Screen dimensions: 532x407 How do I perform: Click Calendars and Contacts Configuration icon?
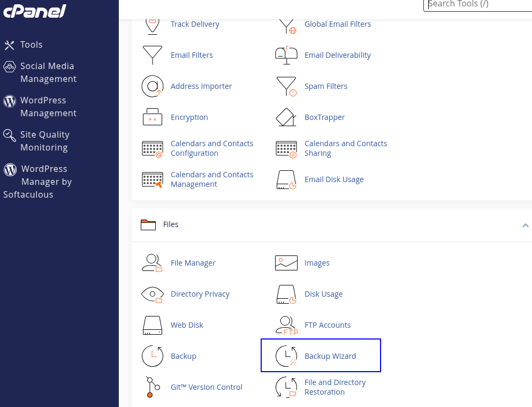(153, 149)
